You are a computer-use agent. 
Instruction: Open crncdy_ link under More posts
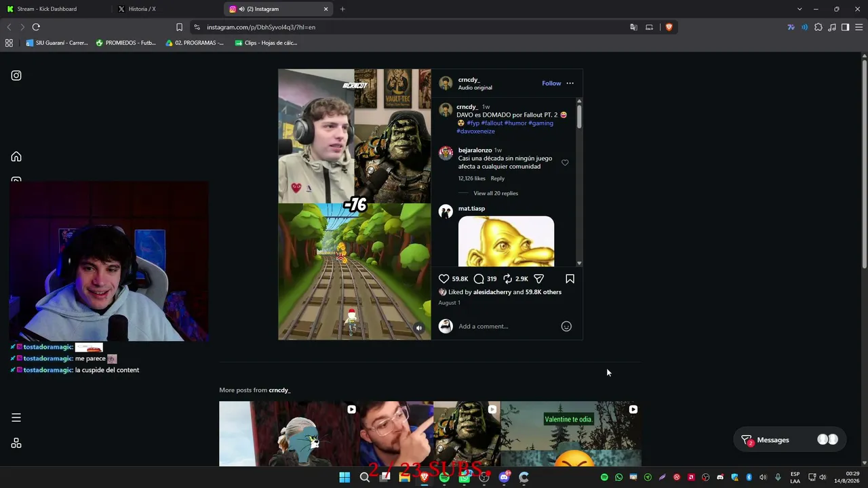click(279, 390)
